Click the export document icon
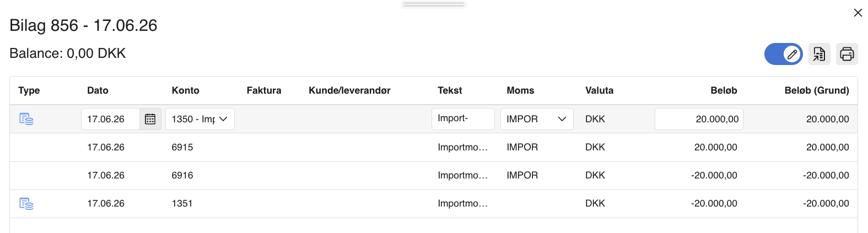 819,54
